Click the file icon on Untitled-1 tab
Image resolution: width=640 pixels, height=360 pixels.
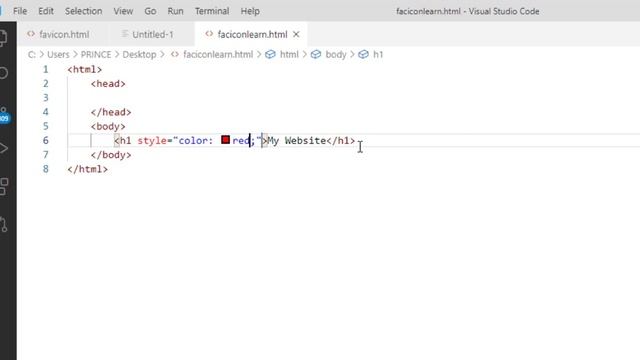125,34
